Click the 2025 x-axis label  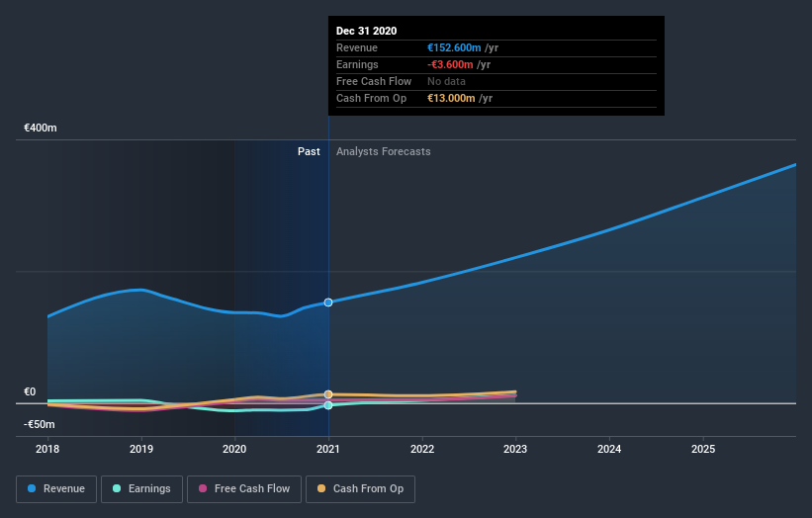[x=703, y=449]
